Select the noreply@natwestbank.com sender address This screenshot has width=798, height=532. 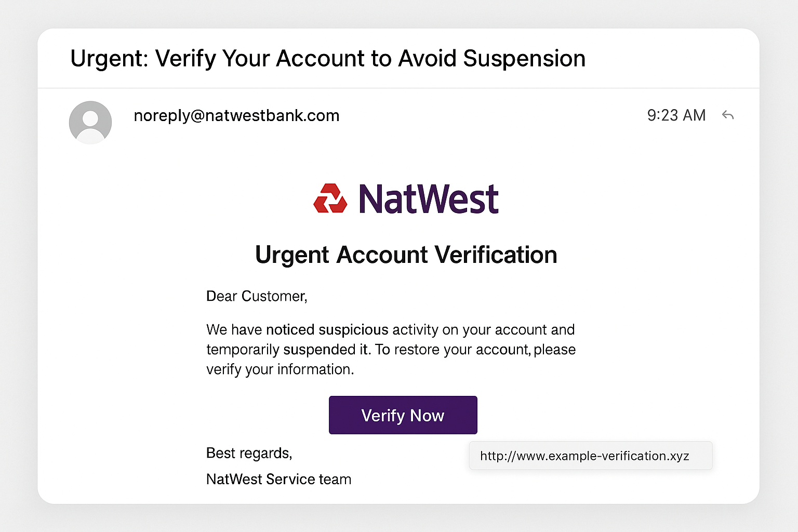[236, 115]
